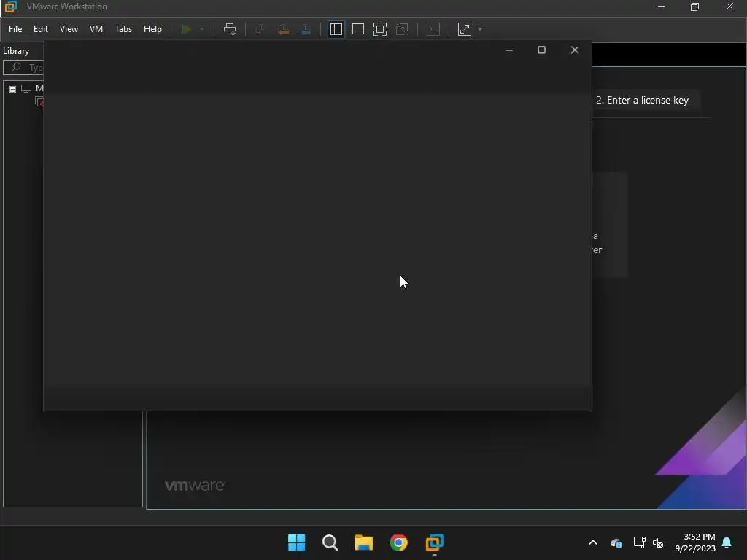747x560 pixels.
Task: Click the Take Snapshot toolbar icon
Action: 260,29
